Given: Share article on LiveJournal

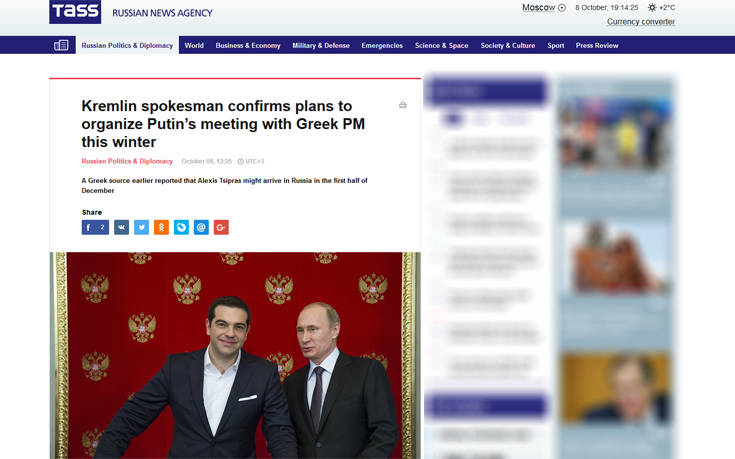Looking at the screenshot, I should (181, 227).
